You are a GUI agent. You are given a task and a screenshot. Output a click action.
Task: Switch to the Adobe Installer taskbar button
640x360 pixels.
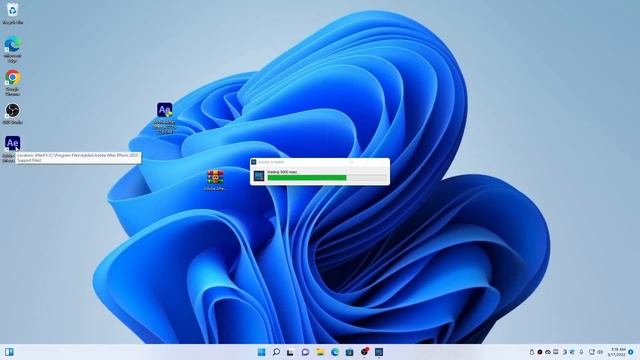(x=379, y=352)
